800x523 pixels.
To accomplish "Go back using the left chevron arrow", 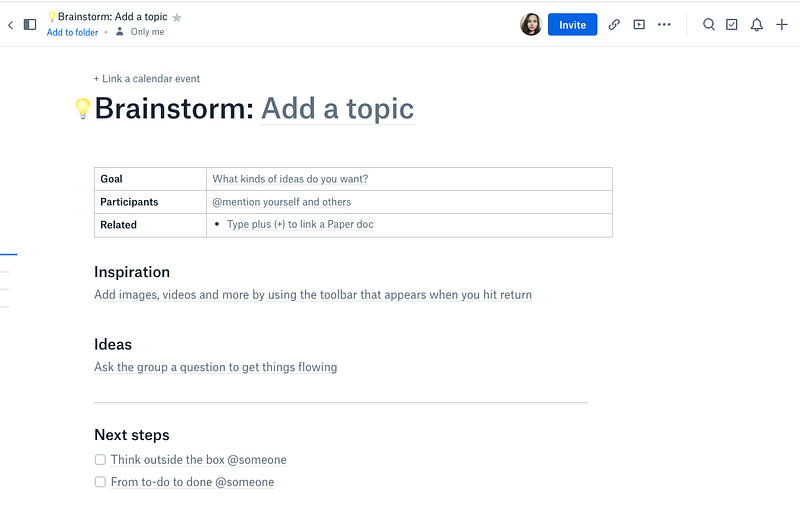I will tap(10, 24).
